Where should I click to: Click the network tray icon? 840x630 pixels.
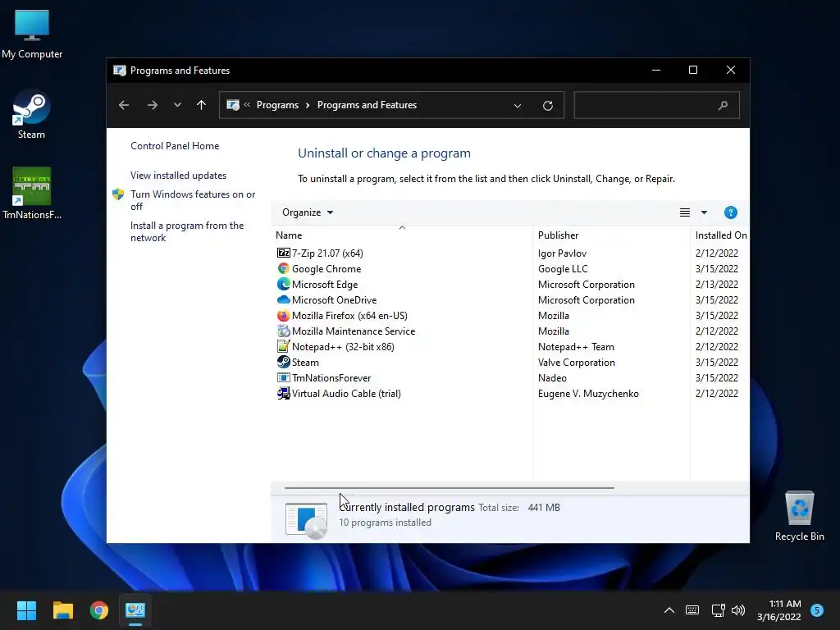click(x=718, y=610)
